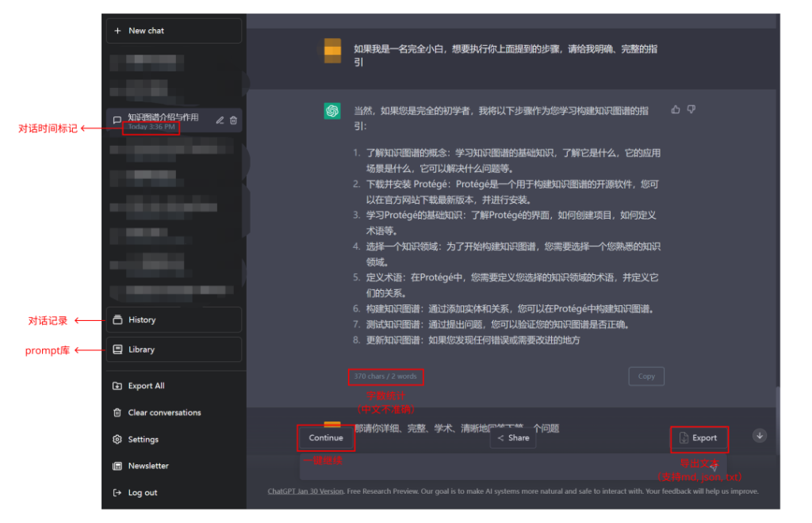Click the scroll-to-bottom arrow icon

click(x=759, y=435)
